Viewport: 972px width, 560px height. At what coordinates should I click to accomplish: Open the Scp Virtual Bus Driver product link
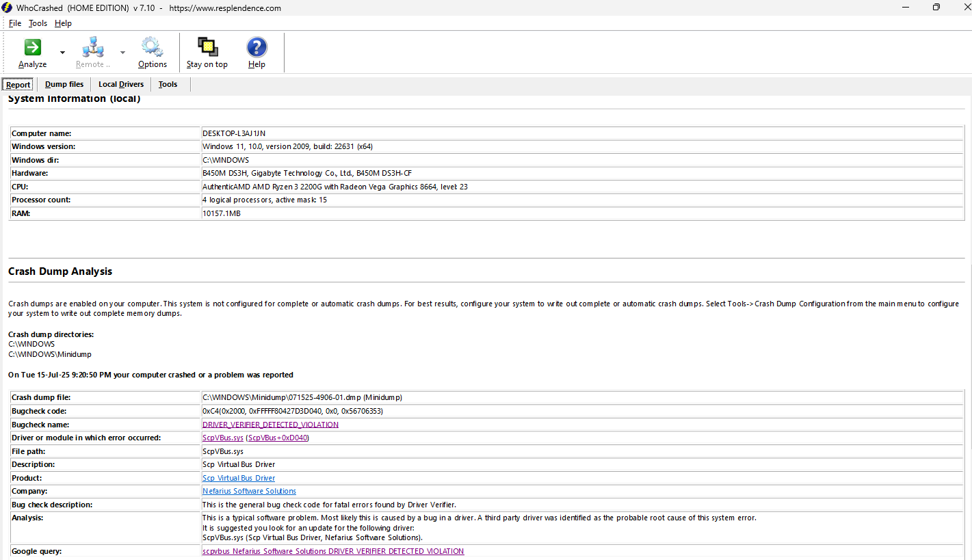(239, 478)
